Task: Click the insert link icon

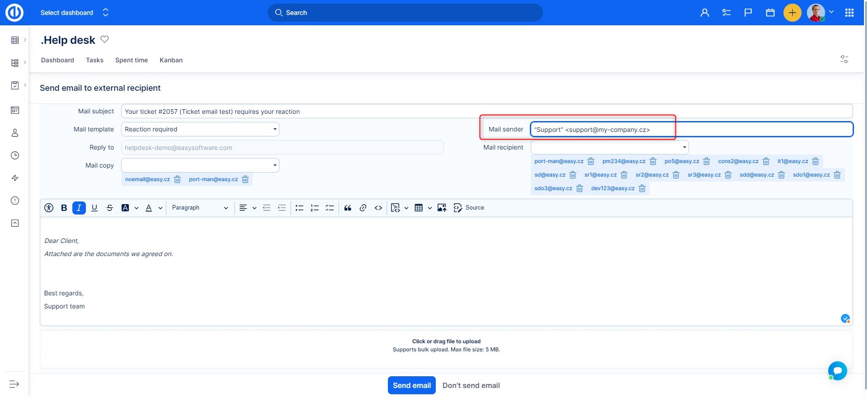Action: (x=363, y=208)
